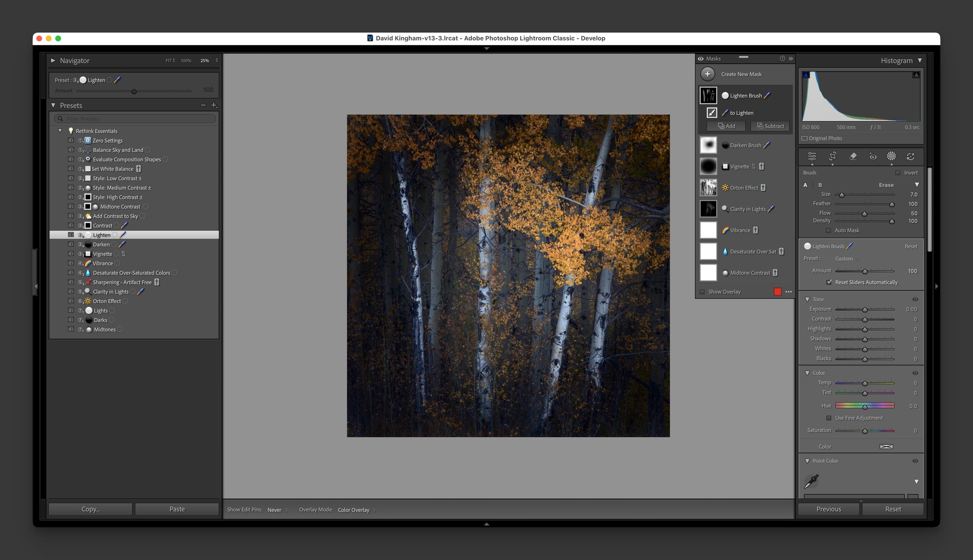Open the Red Eye correction tool
The height and width of the screenshot is (560, 973).
pyautogui.click(x=873, y=157)
